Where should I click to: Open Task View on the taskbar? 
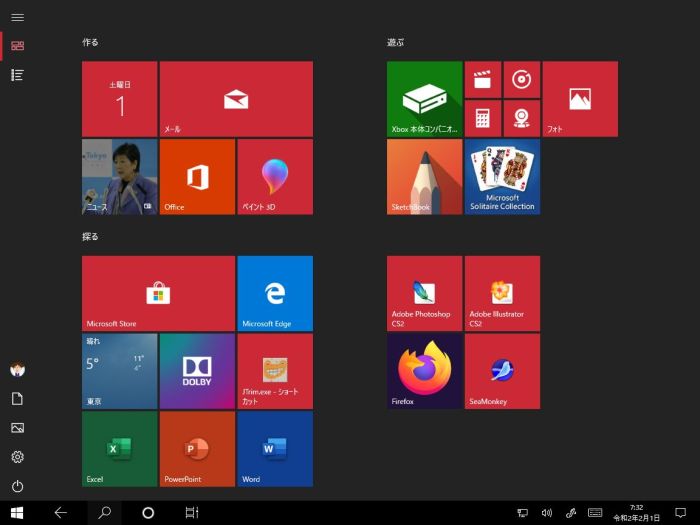tap(192, 513)
